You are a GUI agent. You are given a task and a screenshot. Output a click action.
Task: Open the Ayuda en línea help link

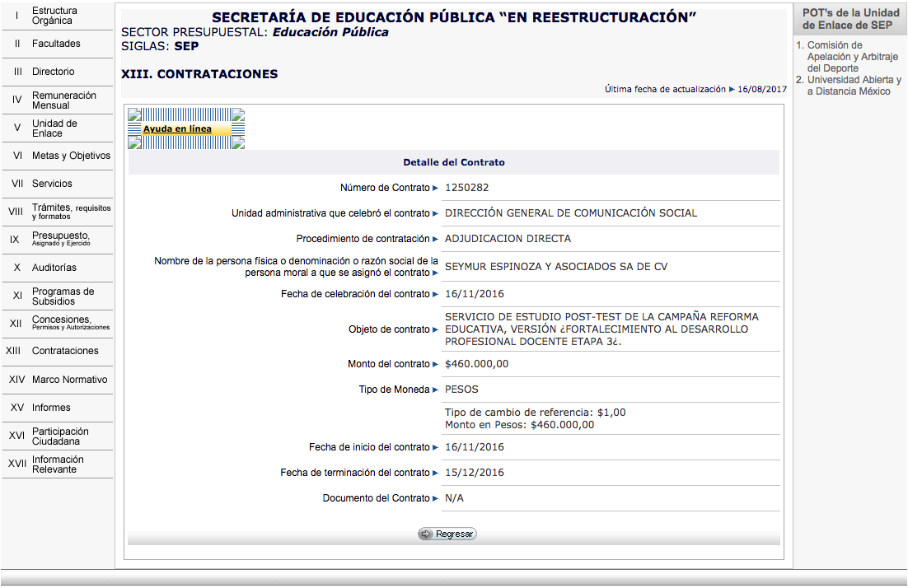[177, 129]
